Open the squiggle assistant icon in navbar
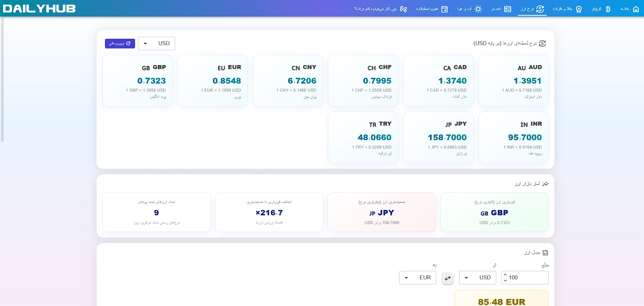Viewport: 644px width, 306px height. pos(403,9)
